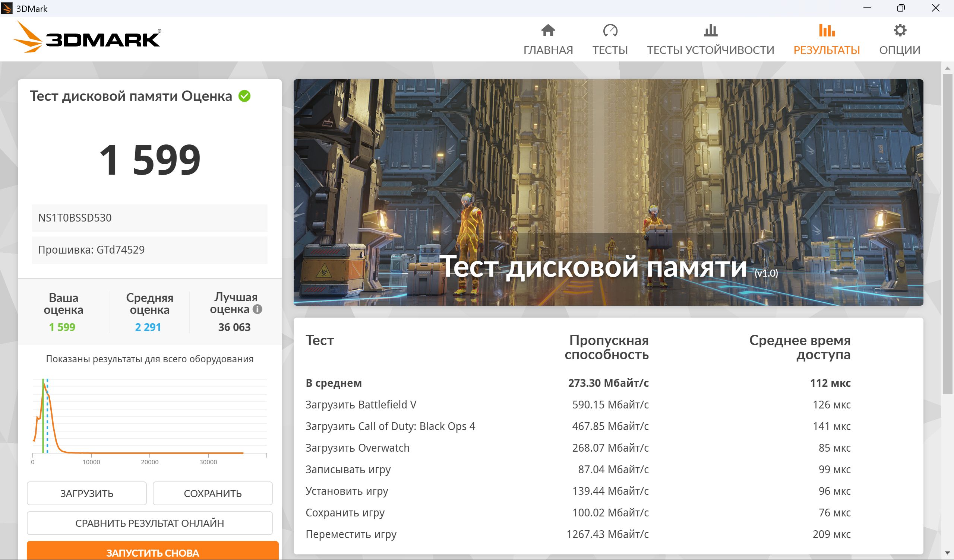
Task: Click the row label Записывать игру
Action: [x=348, y=470]
